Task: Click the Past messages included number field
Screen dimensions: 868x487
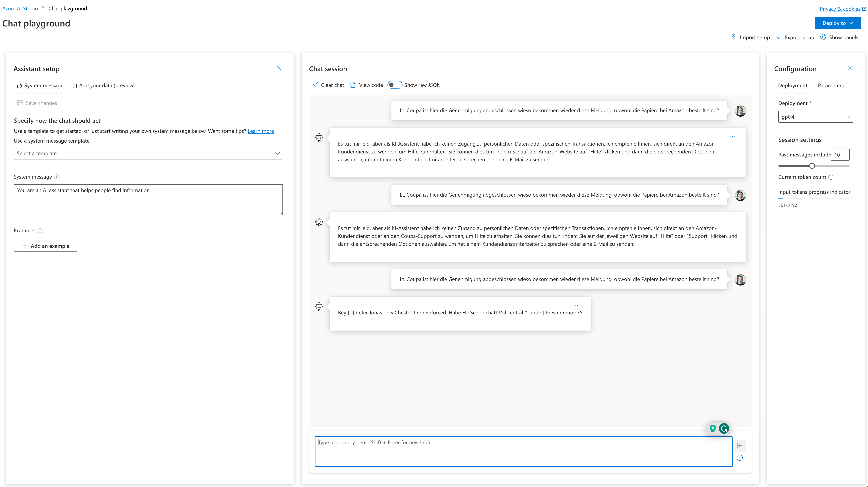Action: tap(840, 155)
